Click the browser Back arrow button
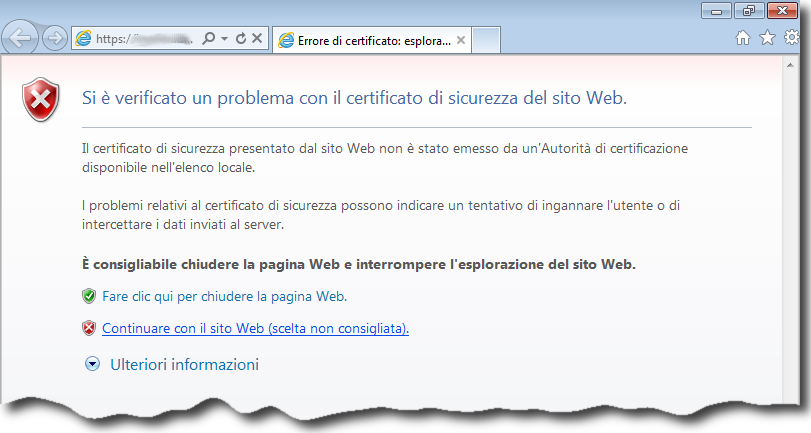 [22, 39]
